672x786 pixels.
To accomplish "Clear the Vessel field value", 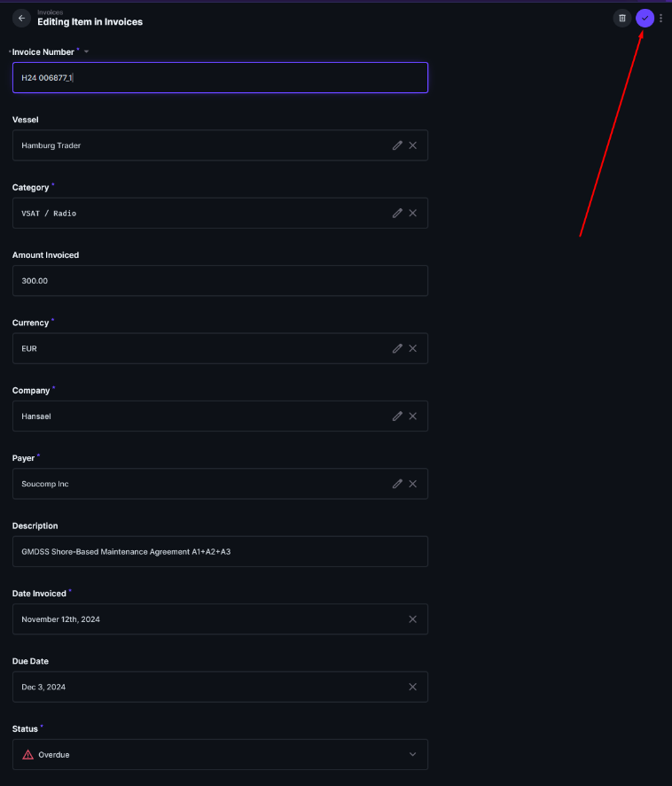I will tap(413, 145).
